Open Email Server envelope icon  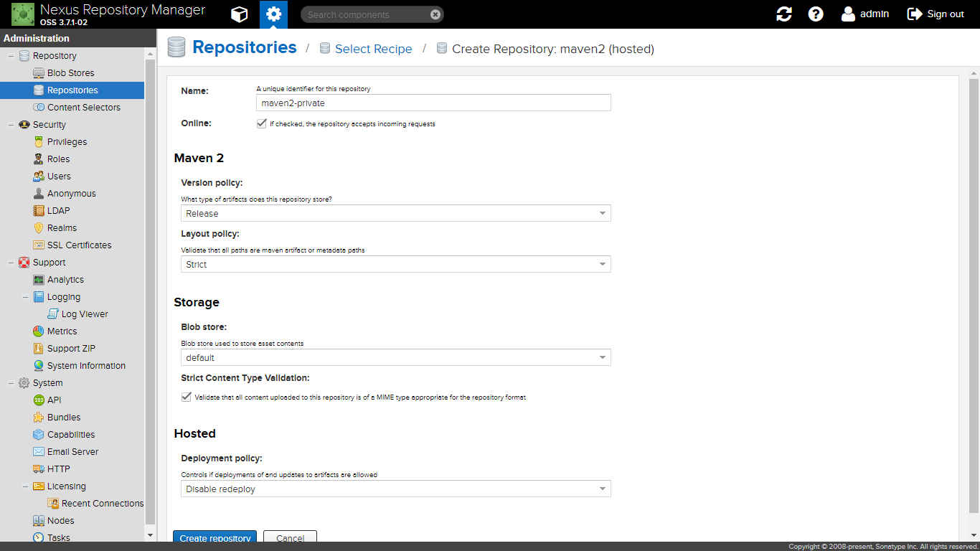(39, 452)
